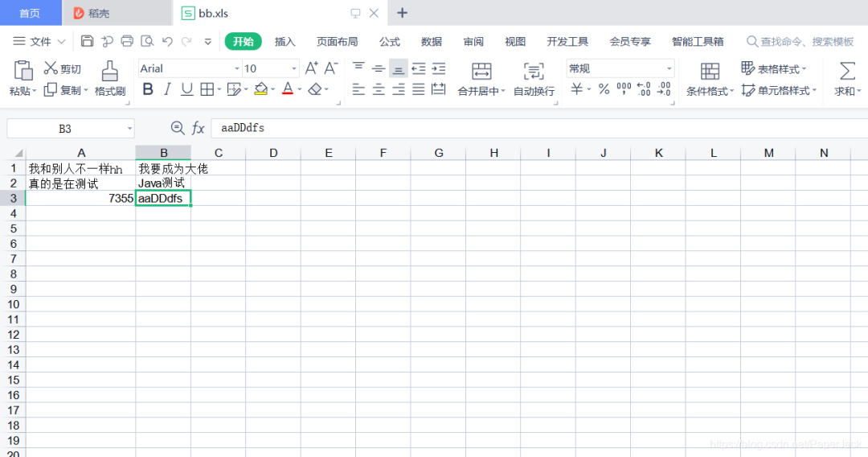Click the Merge and Center (合并居中) icon
Viewport: 868px width, 457px height.
click(x=481, y=71)
